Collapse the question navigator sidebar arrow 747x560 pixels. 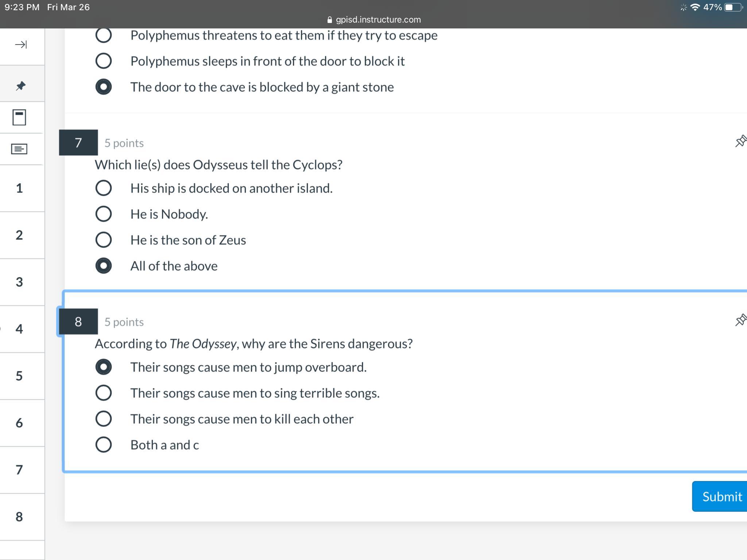point(21,45)
